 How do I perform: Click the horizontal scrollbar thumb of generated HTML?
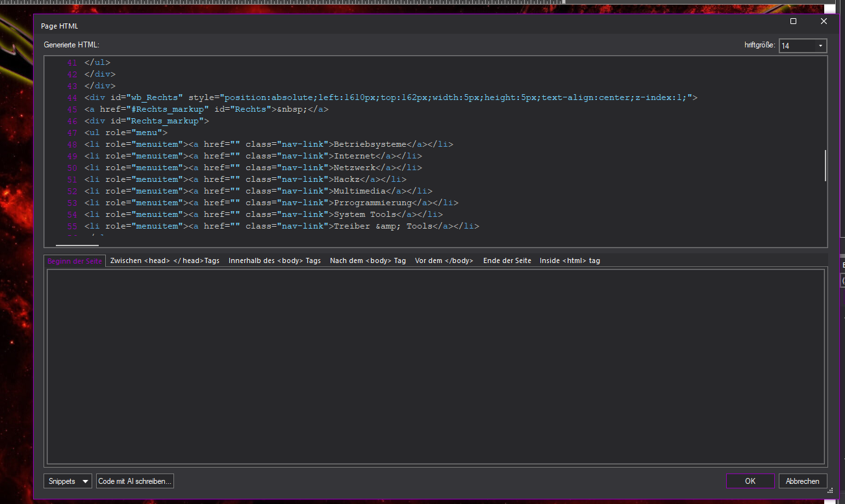[77, 246]
